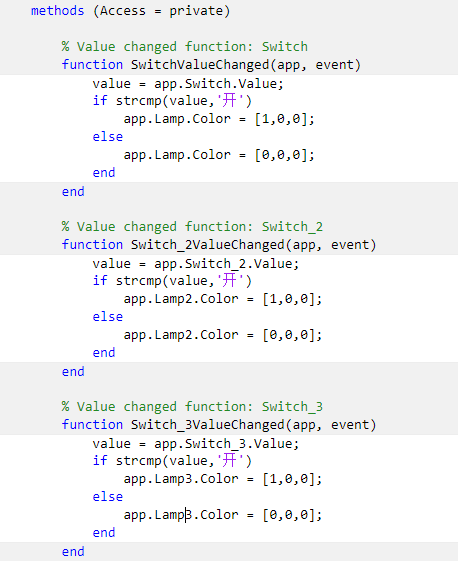Click the 'methods' keyword at the top
This screenshot has height=561, width=458.
click(57, 11)
